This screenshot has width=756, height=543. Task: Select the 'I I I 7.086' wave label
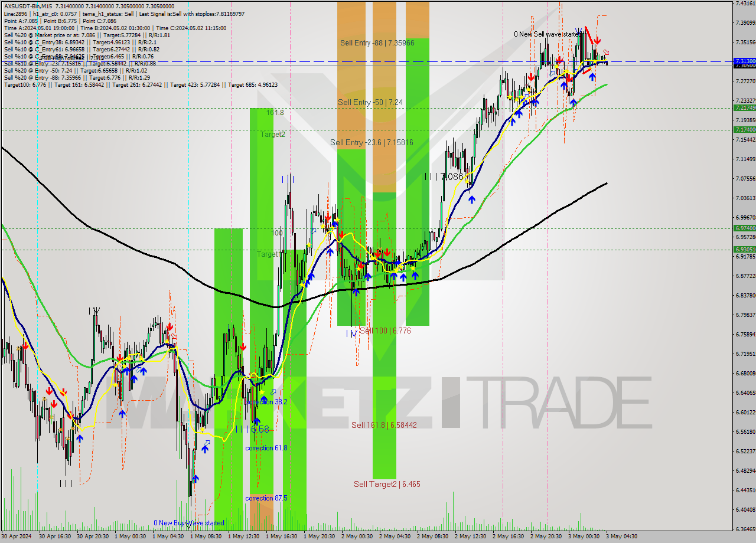pyautogui.click(x=444, y=176)
